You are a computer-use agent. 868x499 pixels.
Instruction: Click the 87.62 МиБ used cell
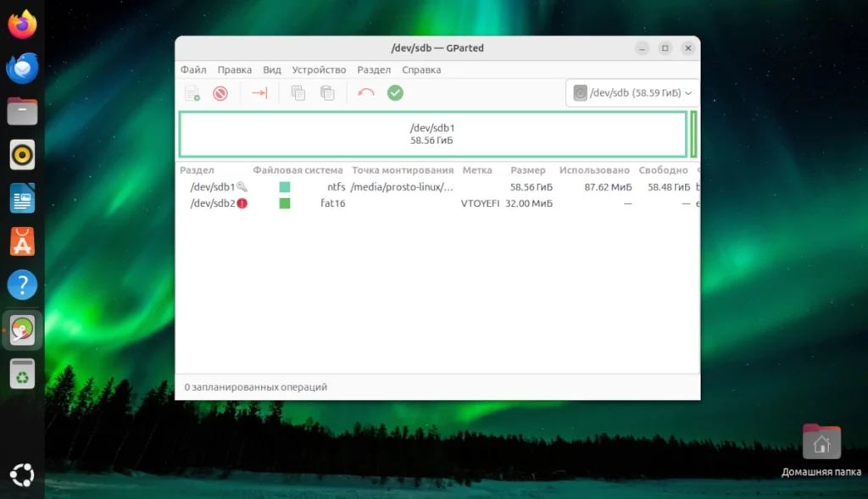(x=608, y=187)
